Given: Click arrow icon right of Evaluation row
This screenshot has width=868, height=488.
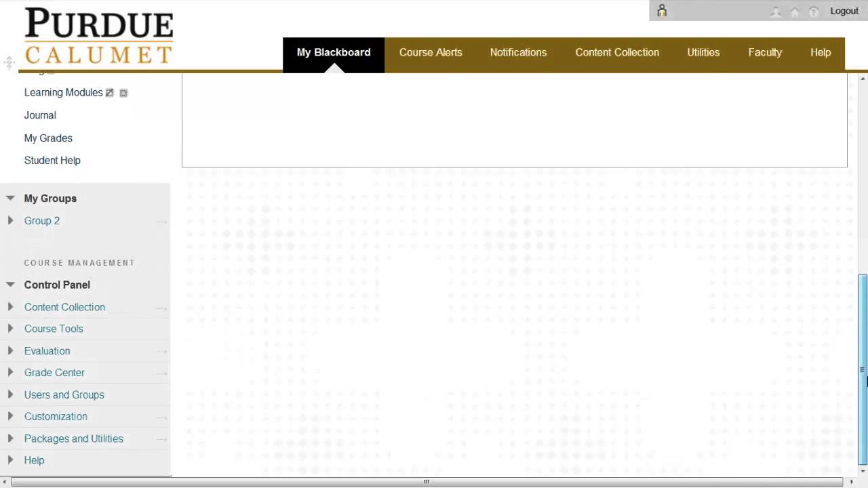Looking at the screenshot, I should pyautogui.click(x=161, y=352).
